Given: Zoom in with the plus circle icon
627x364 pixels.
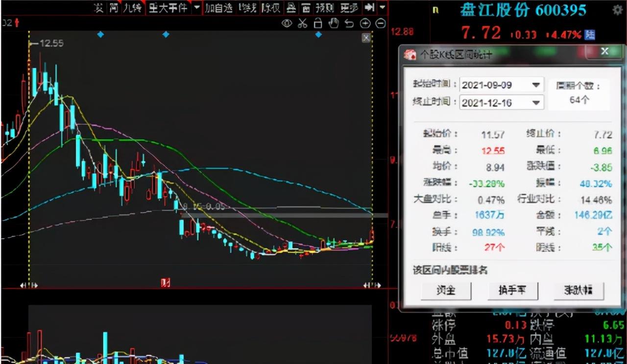Looking at the screenshot, I should point(365,23).
